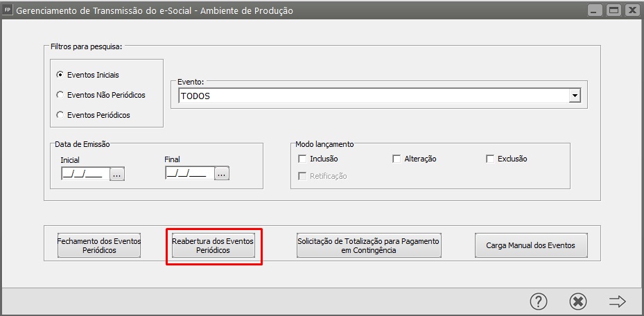Click the help question mark icon

(x=539, y=301)
